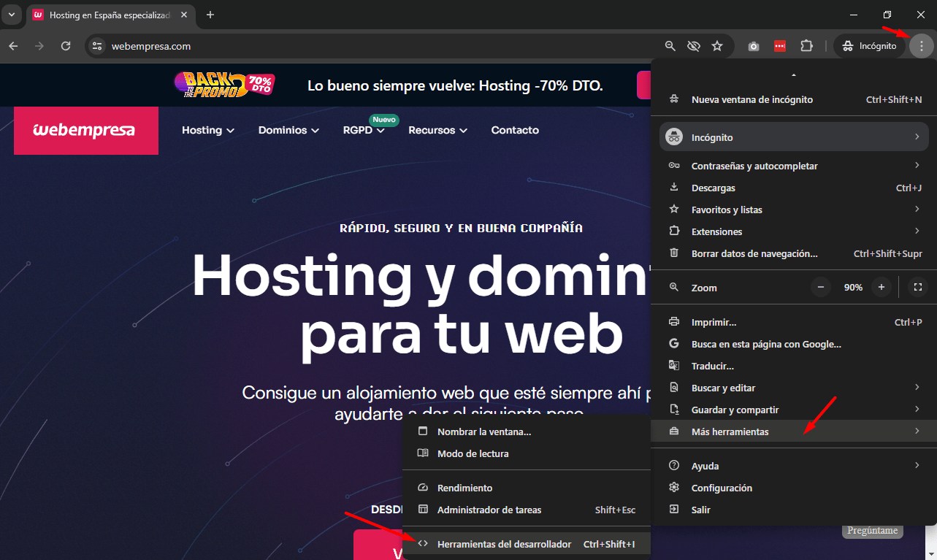937x560 pixels.
Task: Select the Hosting en España tab
Action: [111, 15]
